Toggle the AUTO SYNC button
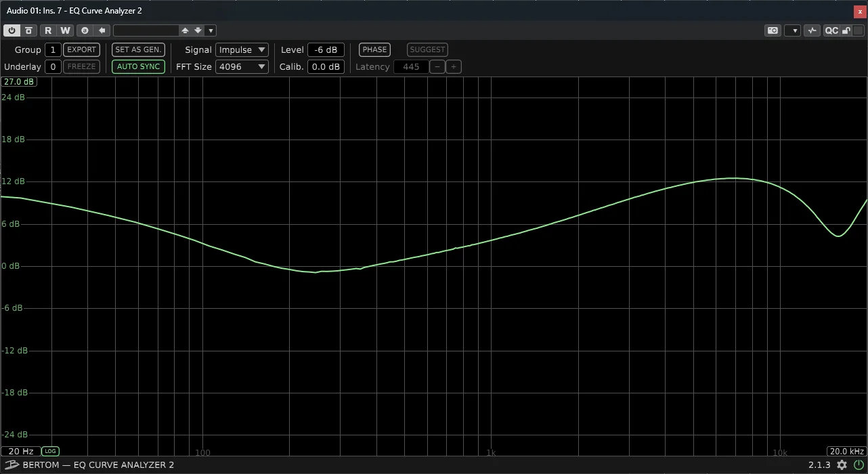 click(x=139, y=66)
